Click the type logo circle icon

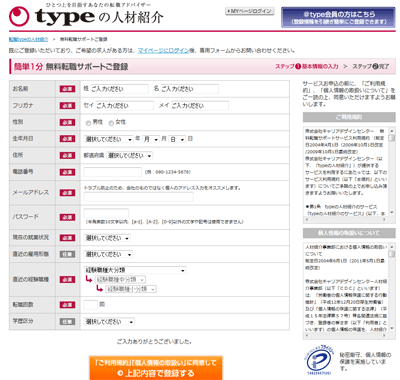pos(19,16)
